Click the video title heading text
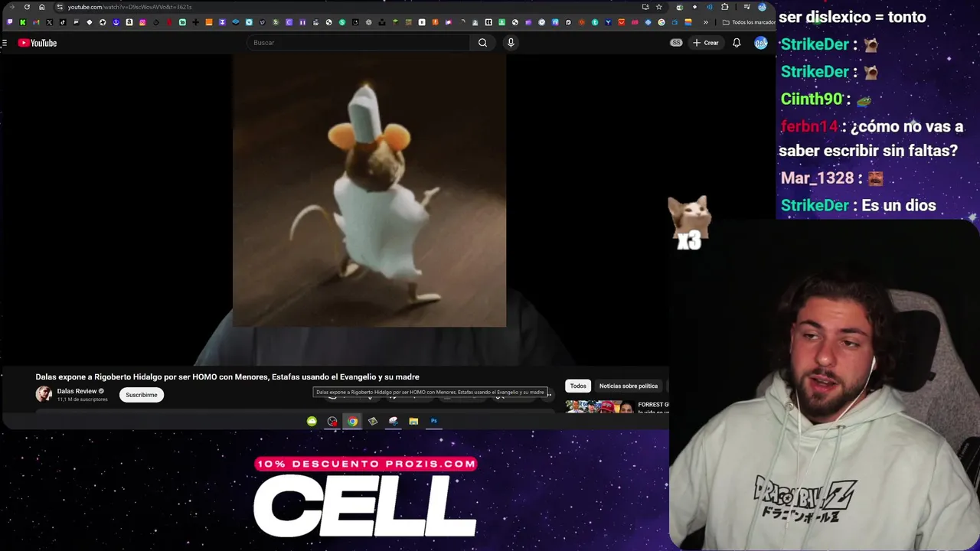The image size is (980, 551). [x=227, y=377]
